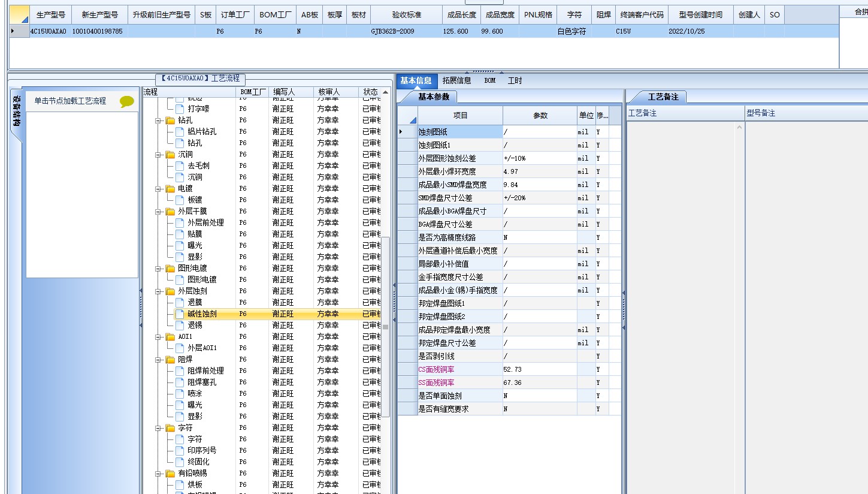Click the 4C15U0AXA0 production model cell

pos(50,31)
